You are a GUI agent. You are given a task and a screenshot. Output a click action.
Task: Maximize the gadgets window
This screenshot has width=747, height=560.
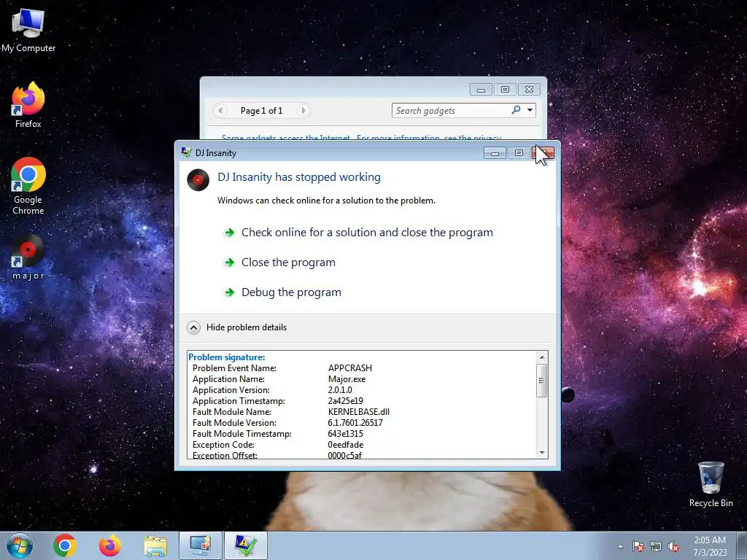505,90
